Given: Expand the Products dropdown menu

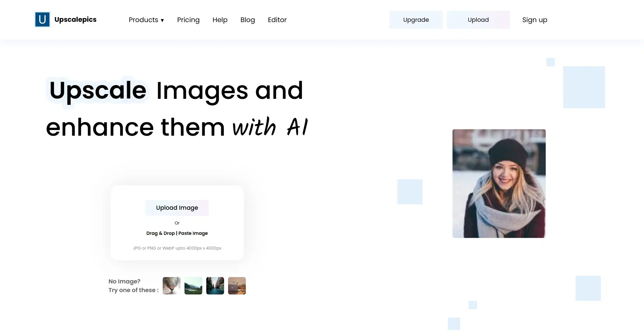Looking at the screenshot, I should [146, 20].
